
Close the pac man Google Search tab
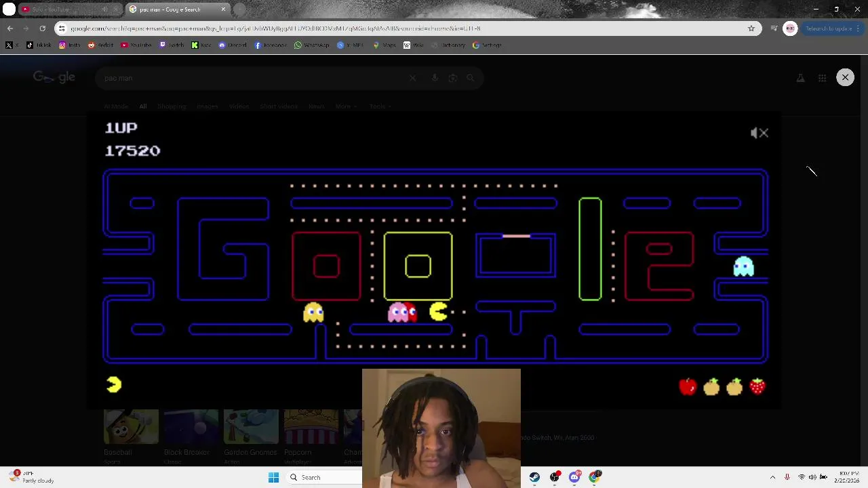click(x=223, y=9)
